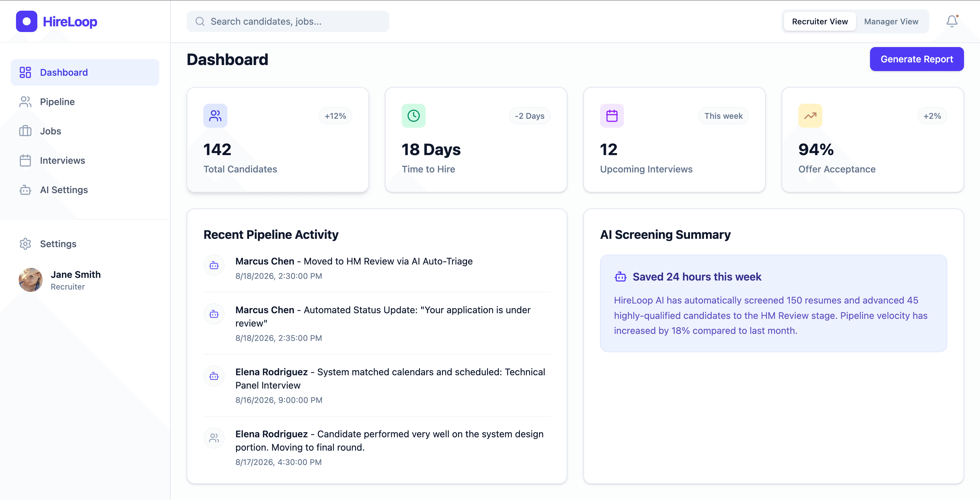Click Marcus Chen in status update activity
The width and height of the screenshot is (980, 500).
click(x=265, y=310)
